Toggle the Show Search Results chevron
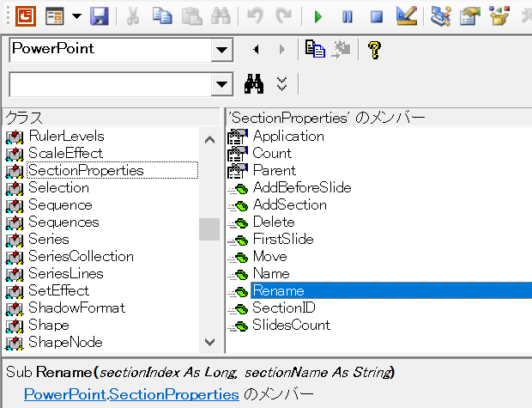This screenshot has height=408, width=532. (282, 83)
